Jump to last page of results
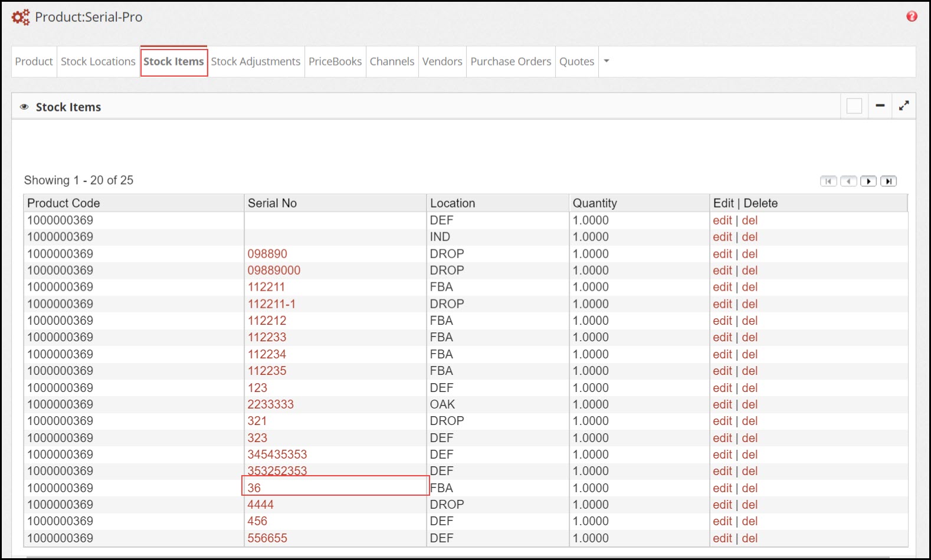Image resolution: width=931 pixels, height=560 pixels. pyautogui.click(x=889, y=181)
